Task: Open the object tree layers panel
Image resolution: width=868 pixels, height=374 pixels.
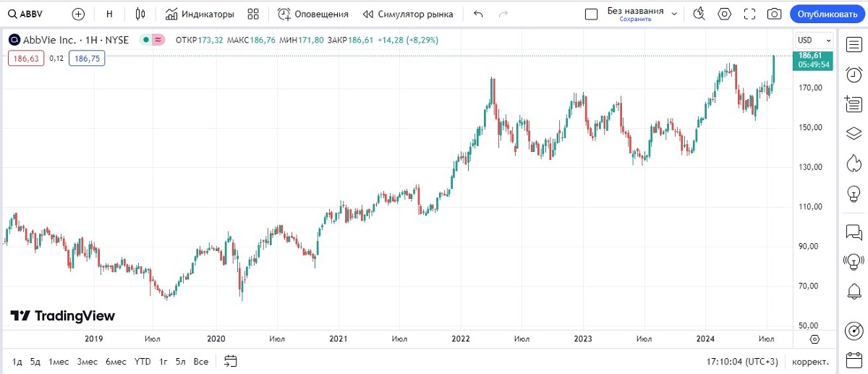Action: [854, 133]
